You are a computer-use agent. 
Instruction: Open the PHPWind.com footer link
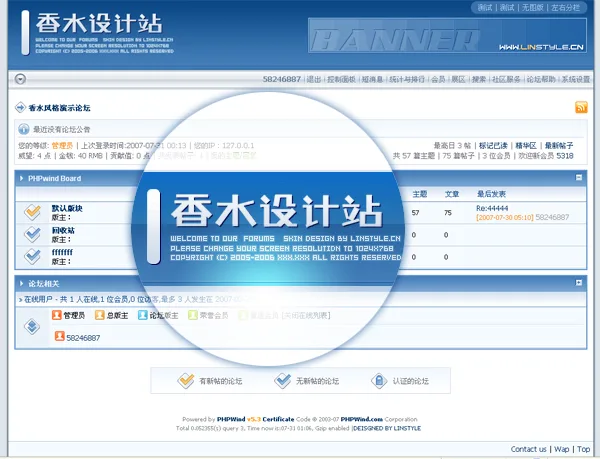pyautogui.click(x=362, y=419)
